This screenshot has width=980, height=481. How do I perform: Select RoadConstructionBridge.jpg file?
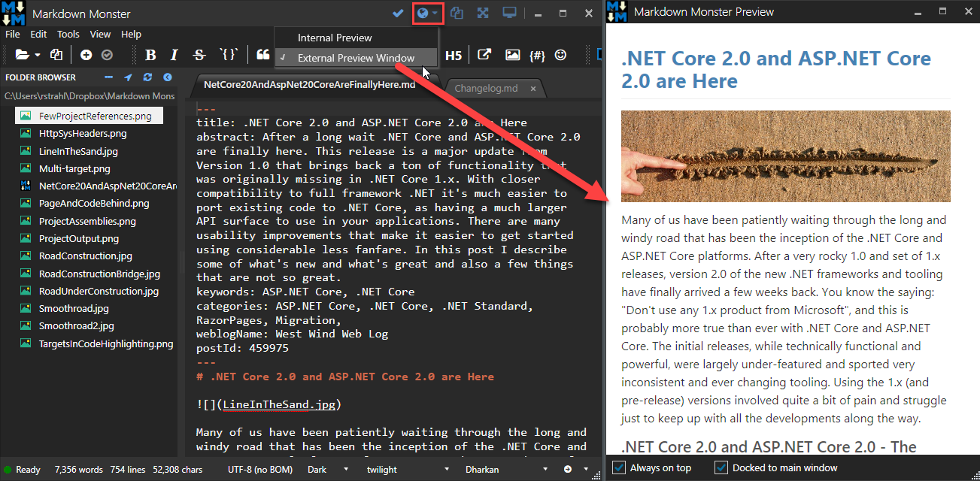click(x=99, y=274)
